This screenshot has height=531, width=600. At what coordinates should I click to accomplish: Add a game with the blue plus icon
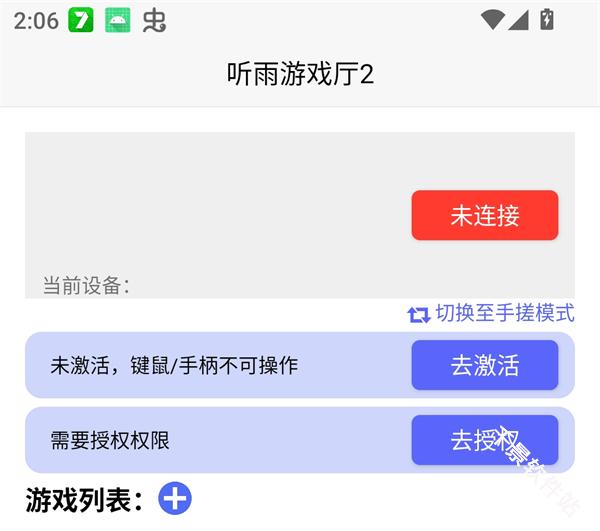click(x=175, y=498)
